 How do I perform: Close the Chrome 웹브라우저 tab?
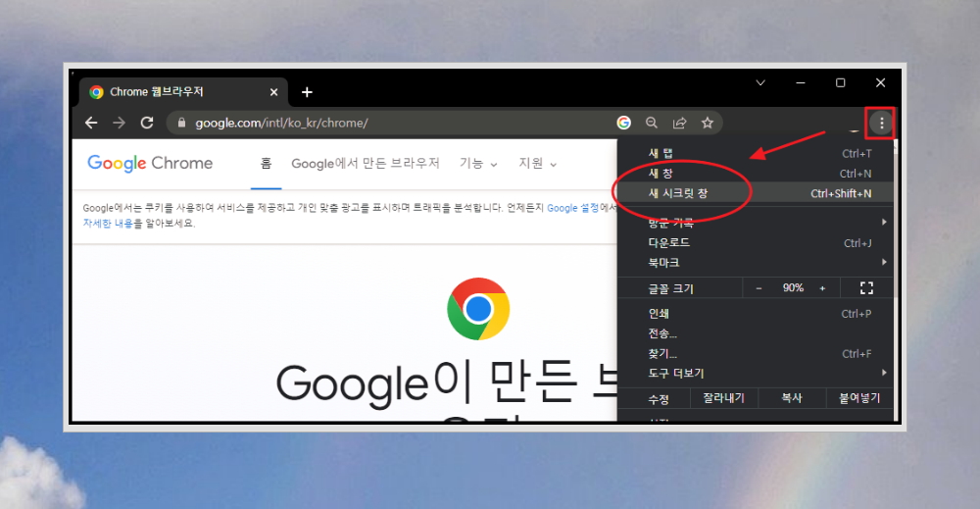pyautogui.click(x=273, y=92)
